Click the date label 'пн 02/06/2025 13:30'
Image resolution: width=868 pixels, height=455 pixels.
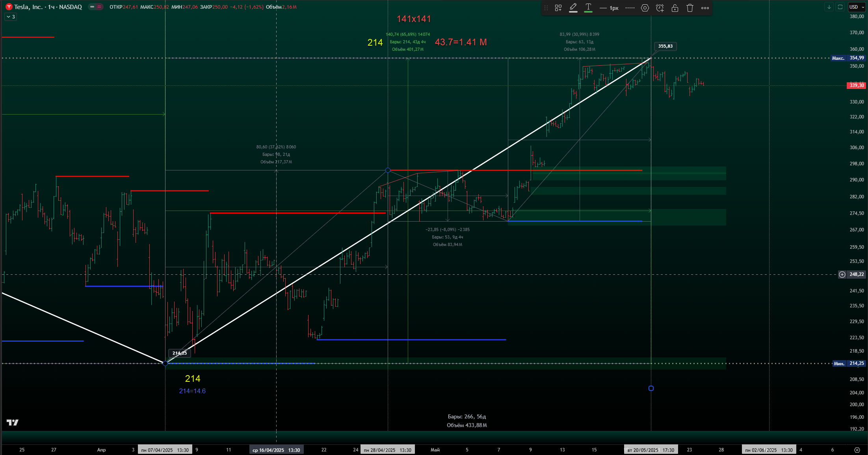point(769,450)
